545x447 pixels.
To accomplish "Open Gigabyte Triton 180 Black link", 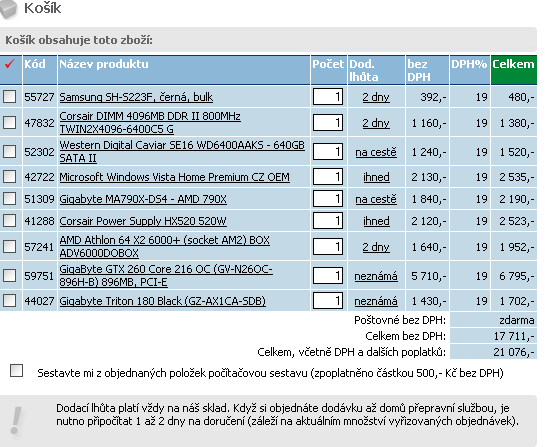I will (x=162, y=301).
